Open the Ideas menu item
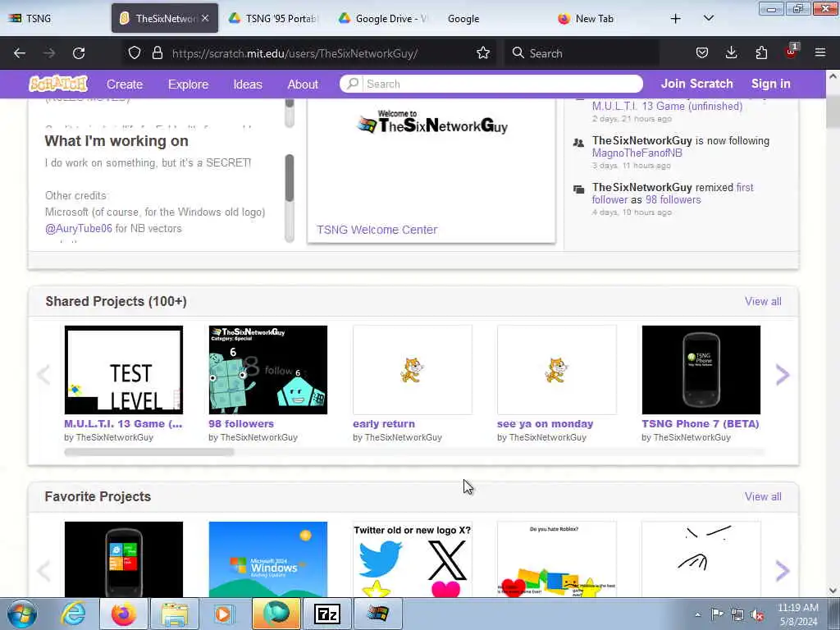The image size is (840, 630). click(x=248, y=84)
